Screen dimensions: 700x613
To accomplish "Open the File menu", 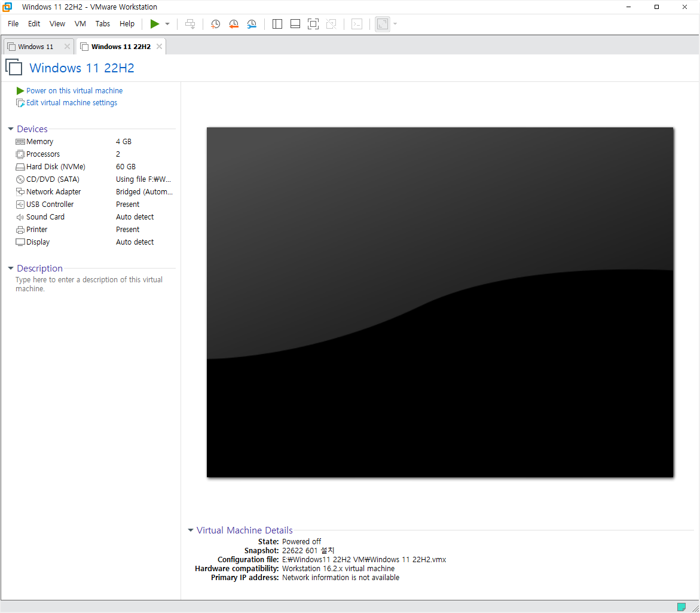I will coord(13,24).
